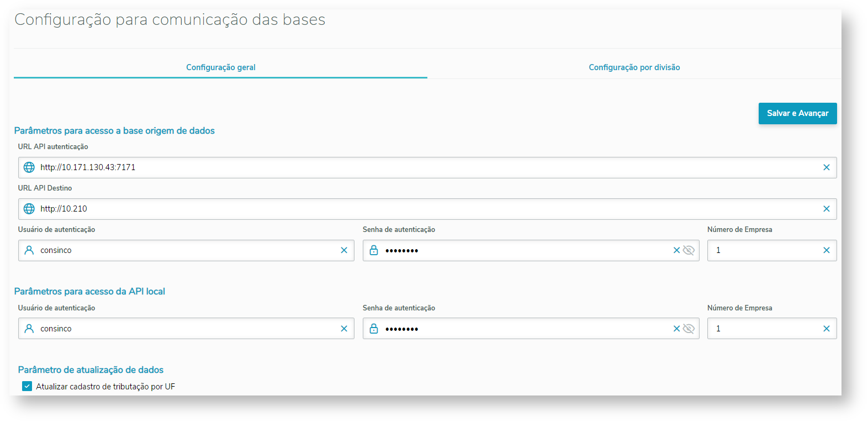Image resolution: width=868 pixels, height=422 pixels.
Task: Clear local API Usuário de autenticação field
Action: click(344, 329)
